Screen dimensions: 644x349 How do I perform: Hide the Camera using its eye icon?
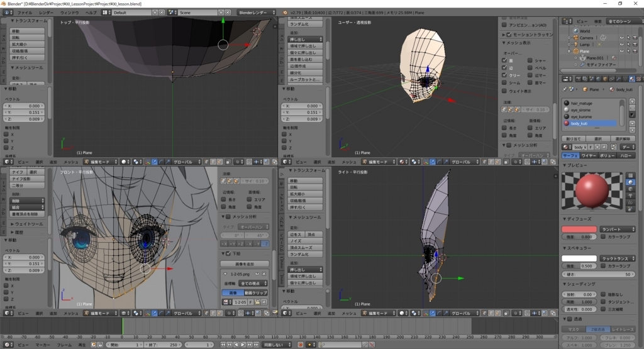pos(621,38)
